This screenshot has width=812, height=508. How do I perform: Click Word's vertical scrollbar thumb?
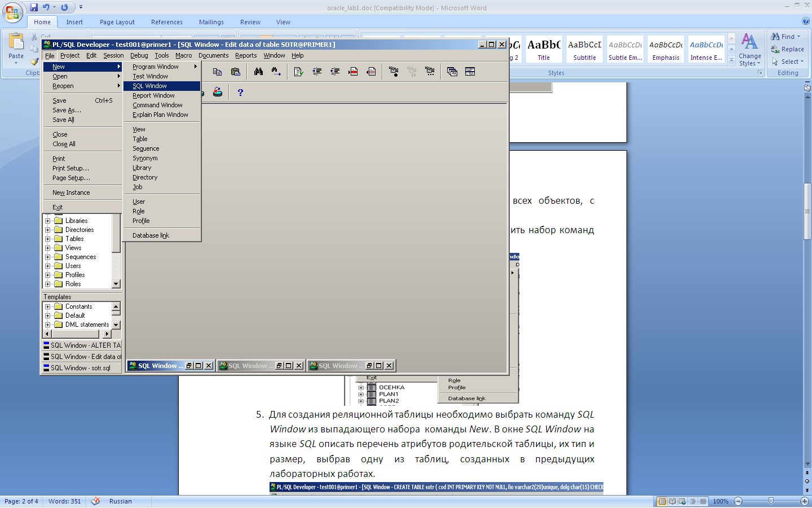point(807,211)
